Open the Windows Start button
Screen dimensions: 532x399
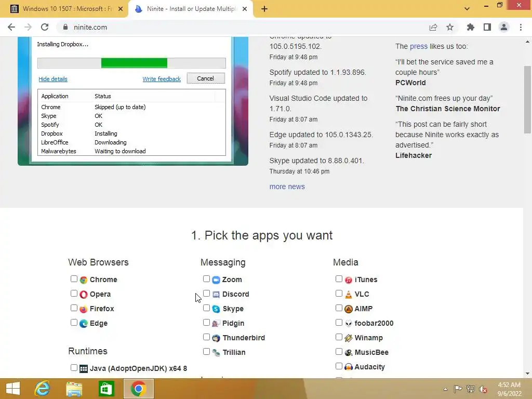pyautogui.click(x=13, y=389)
